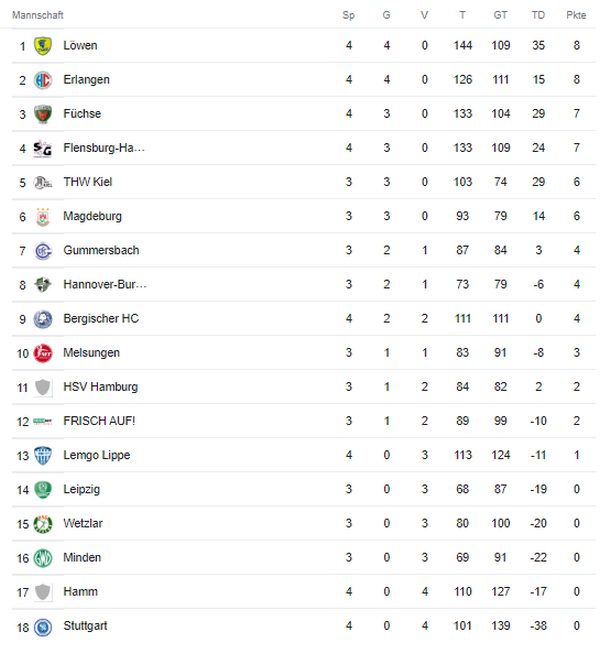Viewport: 600px width, 654px height.
Task: Open the FRISCH AUF! team entry
Action: click(x=99, y=421)
